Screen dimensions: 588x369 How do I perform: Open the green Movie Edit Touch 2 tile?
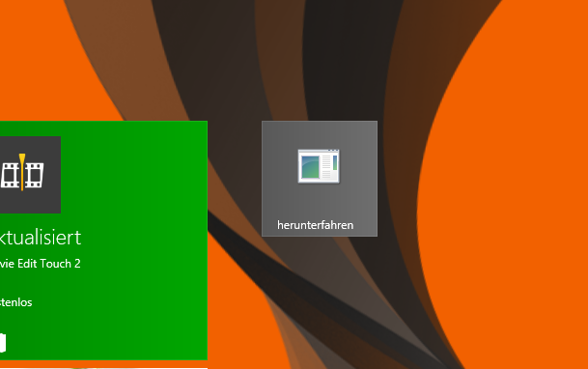(103, 241)
